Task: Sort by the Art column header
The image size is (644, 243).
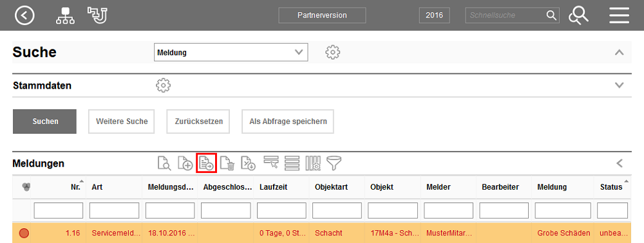Action: 97,187
